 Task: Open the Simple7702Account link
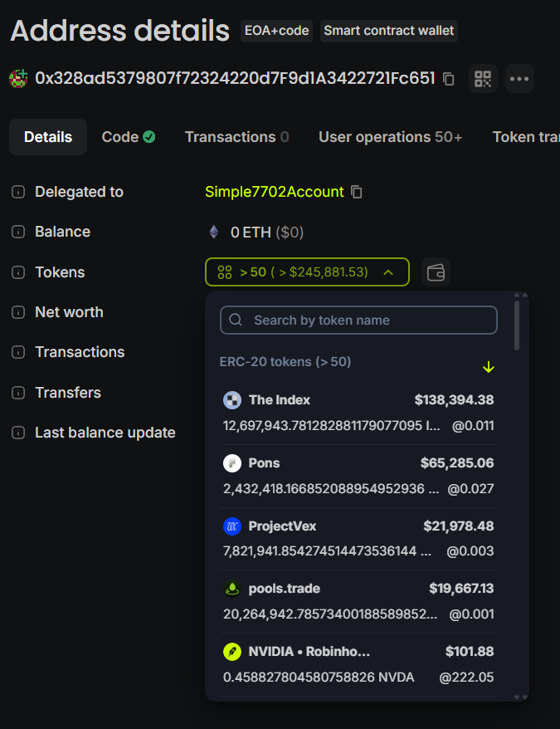tap(274, 192)
